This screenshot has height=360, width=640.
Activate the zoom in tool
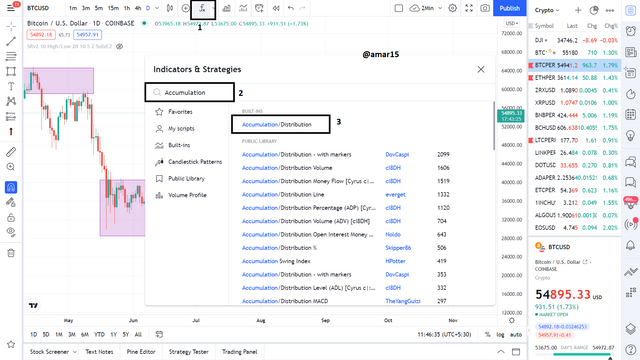point(11,167)
